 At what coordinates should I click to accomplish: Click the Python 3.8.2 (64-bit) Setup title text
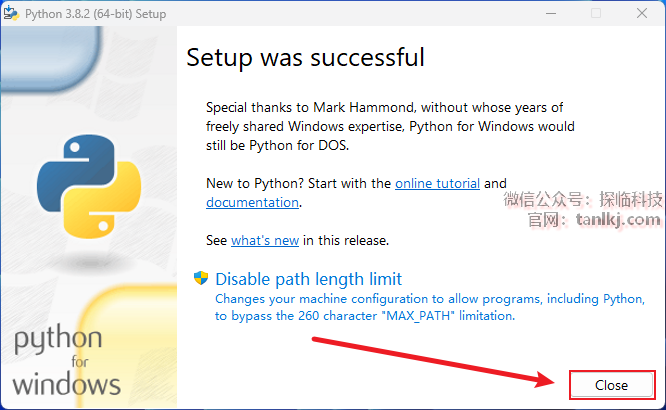[96, 14]
